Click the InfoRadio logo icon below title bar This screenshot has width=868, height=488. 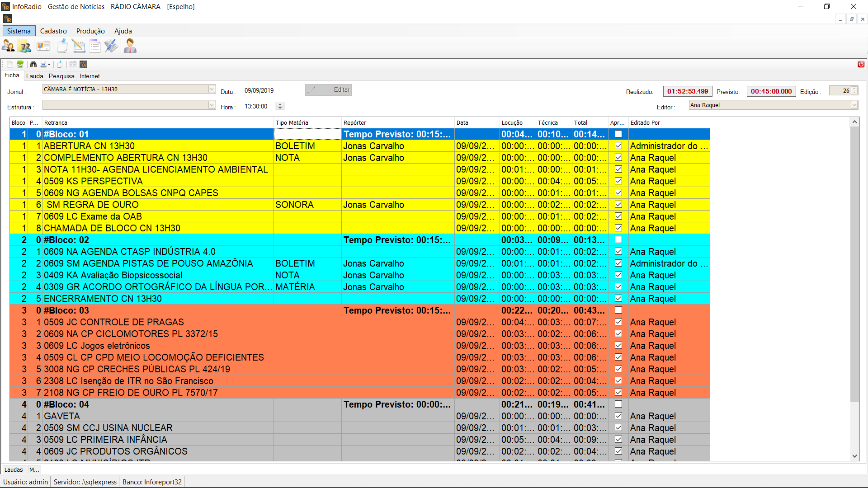(x=8, y=19)
